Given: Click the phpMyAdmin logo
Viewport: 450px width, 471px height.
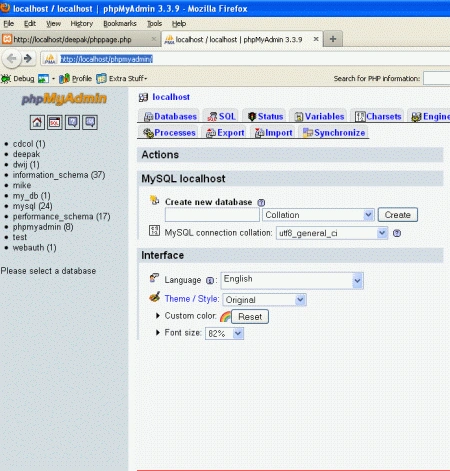Looking at the screenshot, I should (x=64, y=99).
